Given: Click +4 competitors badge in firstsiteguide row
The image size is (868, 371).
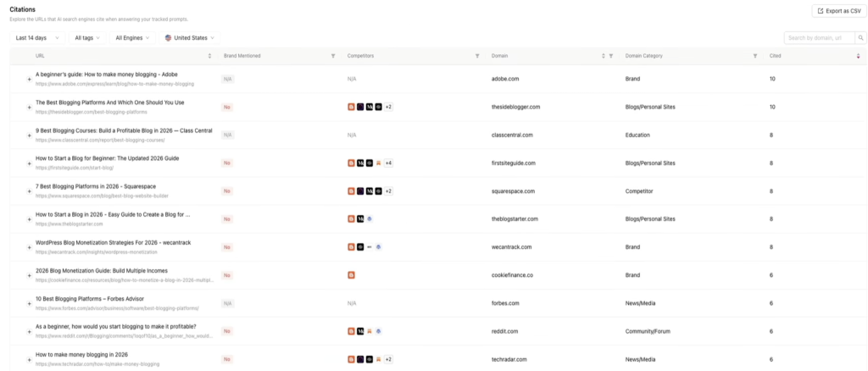Looking at the screenshot, I should point(388,163).
